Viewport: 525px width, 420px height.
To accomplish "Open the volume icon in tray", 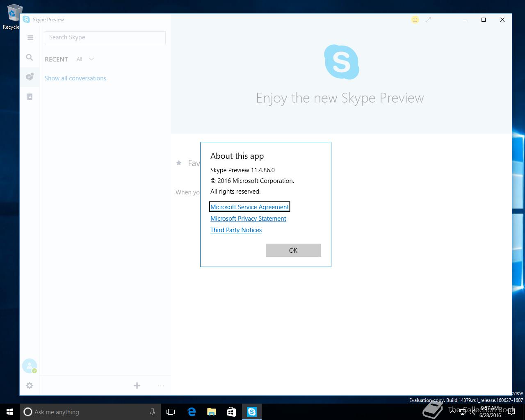I will (472, 412).
